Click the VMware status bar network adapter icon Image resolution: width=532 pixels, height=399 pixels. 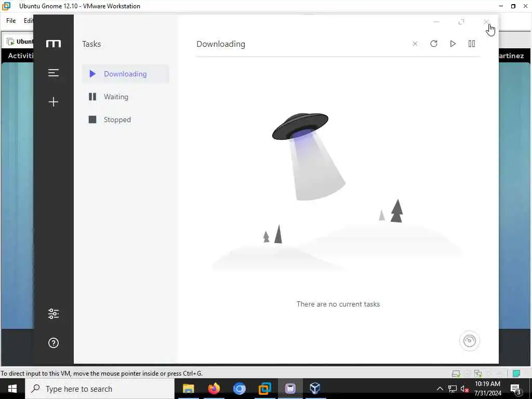[478, 373]
